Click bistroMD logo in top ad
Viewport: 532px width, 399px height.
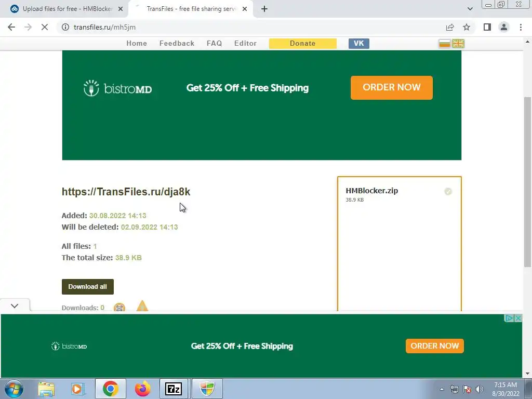click(117, 88)
